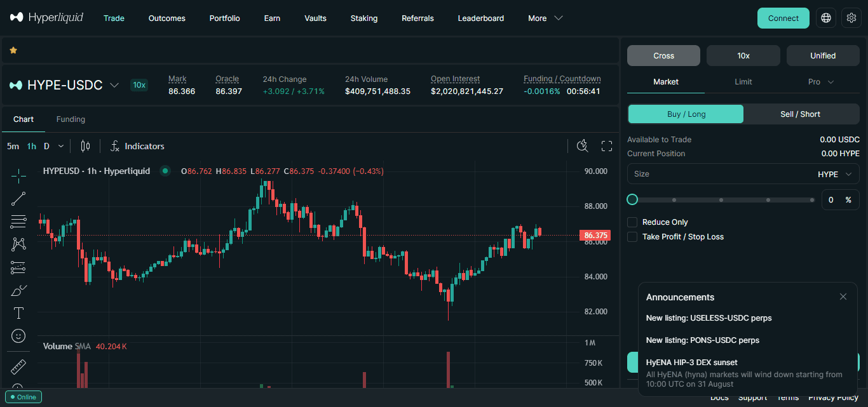
Task: Select the forecasting position tool
Action: (18, 267)
